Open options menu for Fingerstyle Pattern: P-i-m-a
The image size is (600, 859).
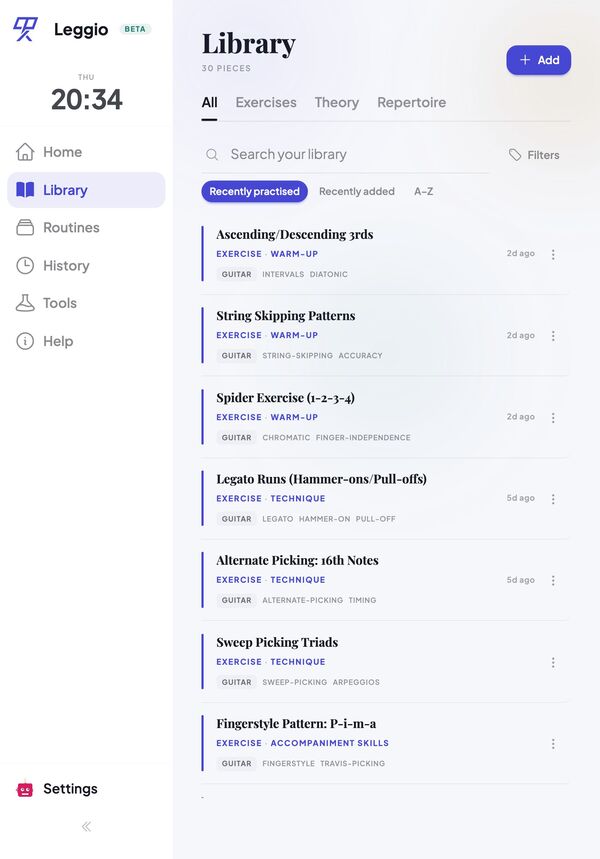click(x=553, y=743)
